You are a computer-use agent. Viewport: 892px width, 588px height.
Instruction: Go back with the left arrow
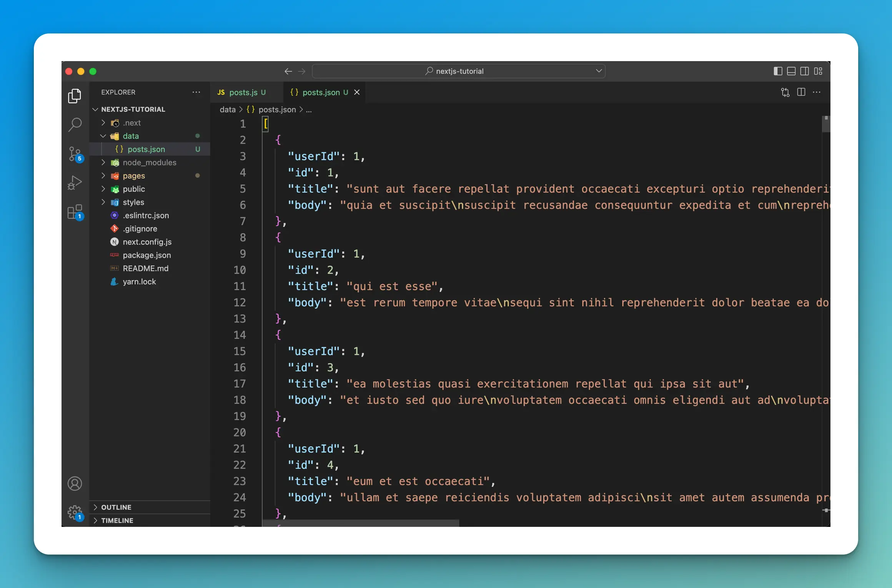point(288,71)
